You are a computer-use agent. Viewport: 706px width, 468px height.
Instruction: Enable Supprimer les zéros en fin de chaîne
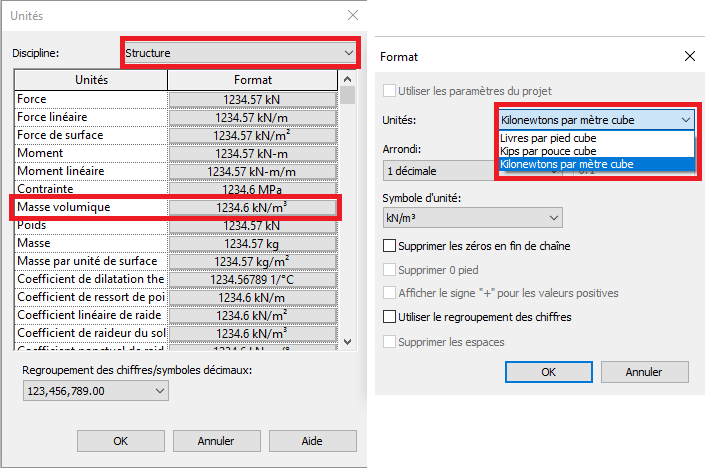pyautogui.click(x=390, y=246)
